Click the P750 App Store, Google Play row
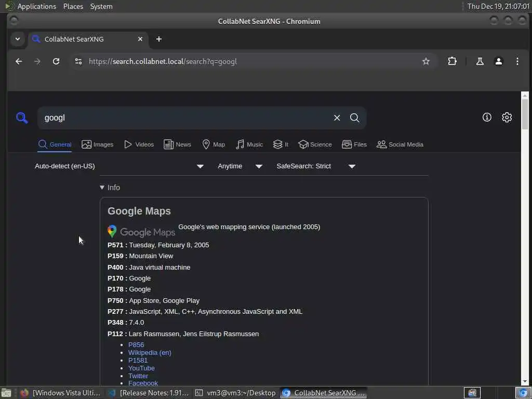Image resolution: width=532 pixels, height=399 pixels. (x=154, y=301)
